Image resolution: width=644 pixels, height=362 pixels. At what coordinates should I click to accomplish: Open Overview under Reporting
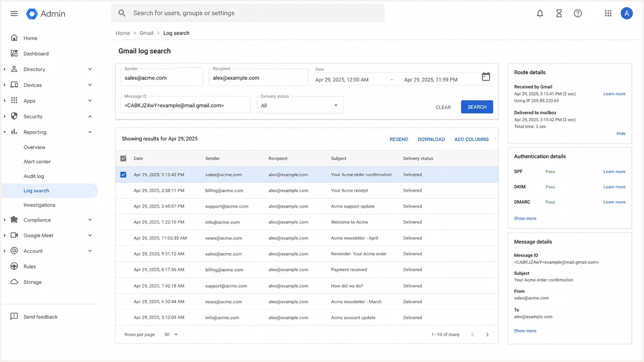[34, 147]
